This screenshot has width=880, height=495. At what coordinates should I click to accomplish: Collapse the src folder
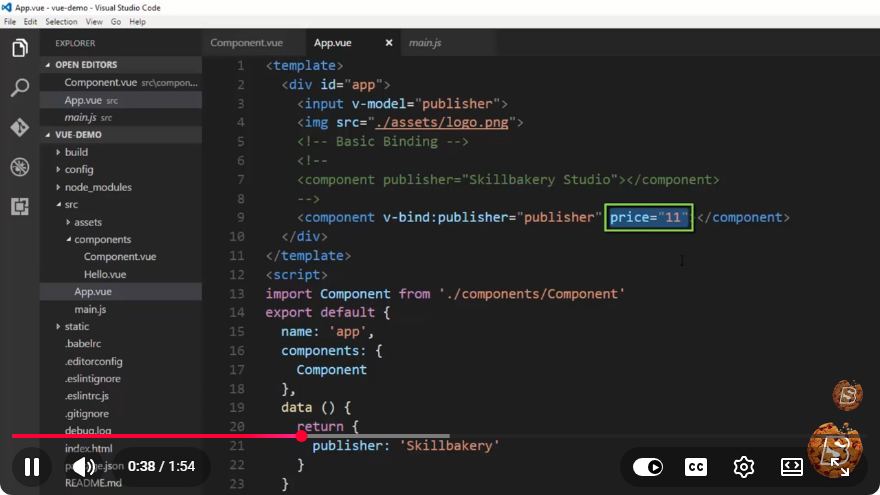coord(71,205)
